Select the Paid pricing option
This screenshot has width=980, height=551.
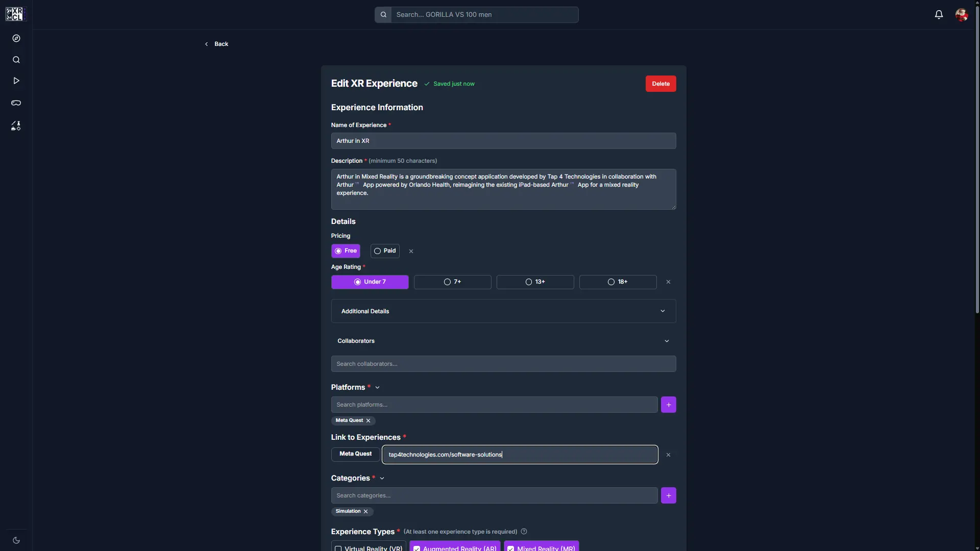click(x=385, y=251)
